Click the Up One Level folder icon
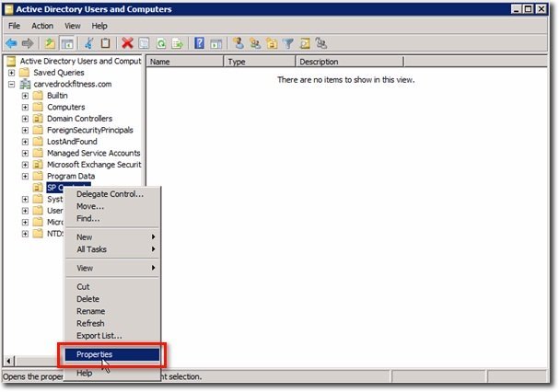 click(x=50, y=43)
